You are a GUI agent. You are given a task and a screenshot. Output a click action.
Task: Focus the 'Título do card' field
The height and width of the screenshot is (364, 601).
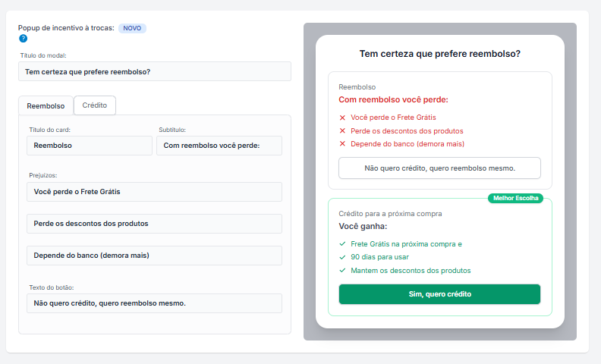90,146
